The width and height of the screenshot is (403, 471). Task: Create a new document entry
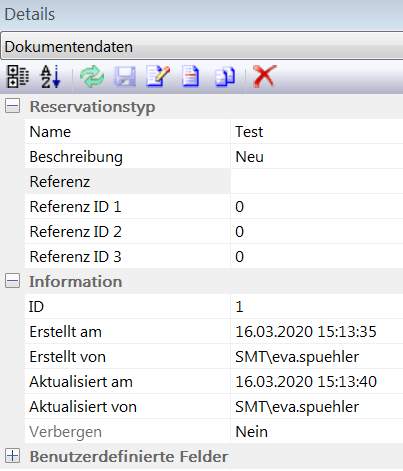(191, 77)
